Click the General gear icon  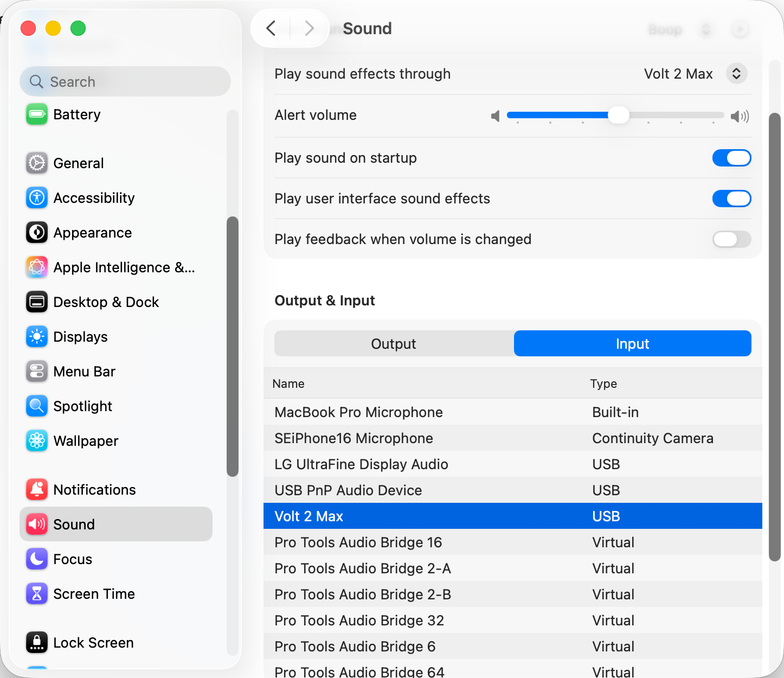tap(37, 163)
